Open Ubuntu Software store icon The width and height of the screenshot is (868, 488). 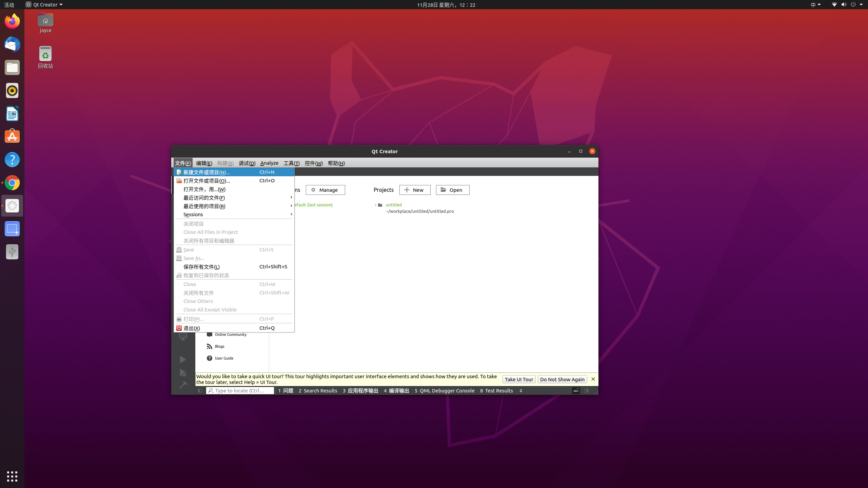coord(12,137)
